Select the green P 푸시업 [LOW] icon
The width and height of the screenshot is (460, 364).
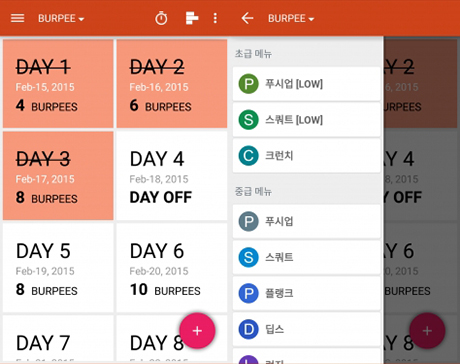(248, 84)
